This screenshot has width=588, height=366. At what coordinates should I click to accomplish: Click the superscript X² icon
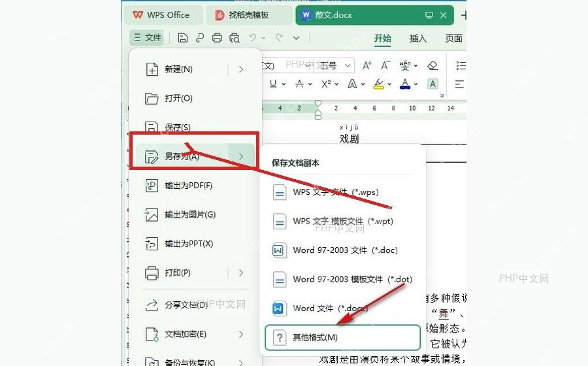click(x=326, y=84)
